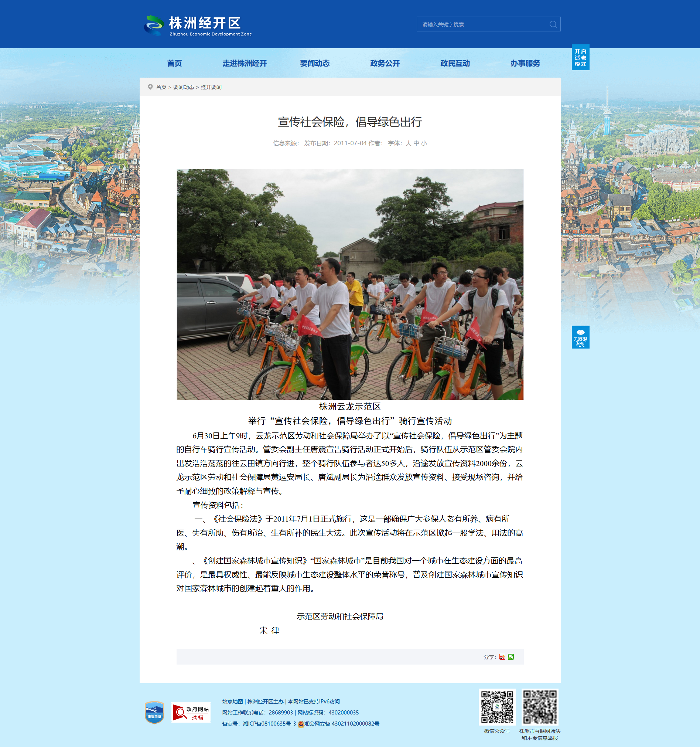Open 政府网站找错 error report badge

[x=191, y=712]
